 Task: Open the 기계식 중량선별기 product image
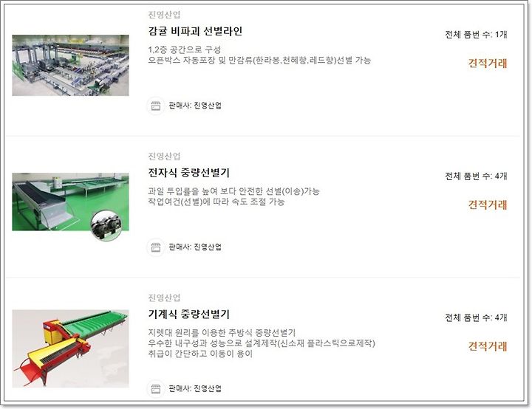click(x=71, y=348)
